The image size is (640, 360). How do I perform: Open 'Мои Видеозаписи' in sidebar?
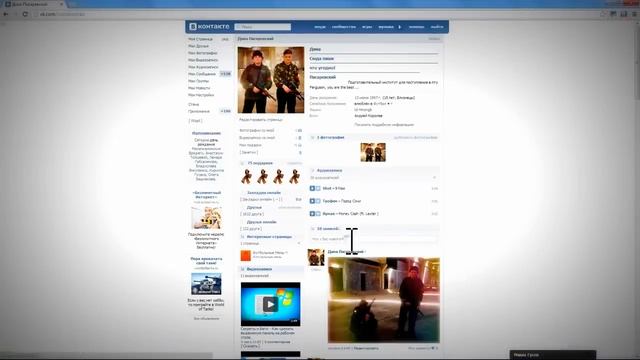203,60
